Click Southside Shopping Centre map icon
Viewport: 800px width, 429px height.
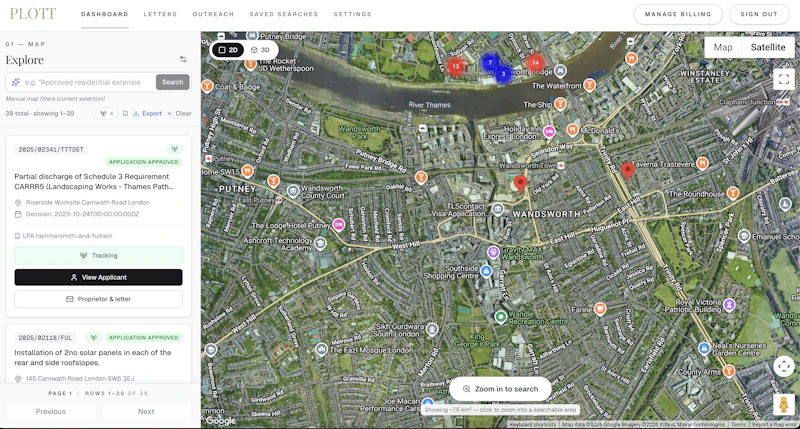click(x=486, y=271)
